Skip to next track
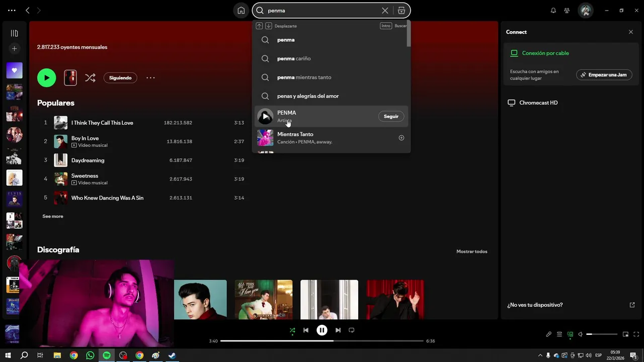Image resolution: width=644 pixels, height=362 pixels. [338, 330]
